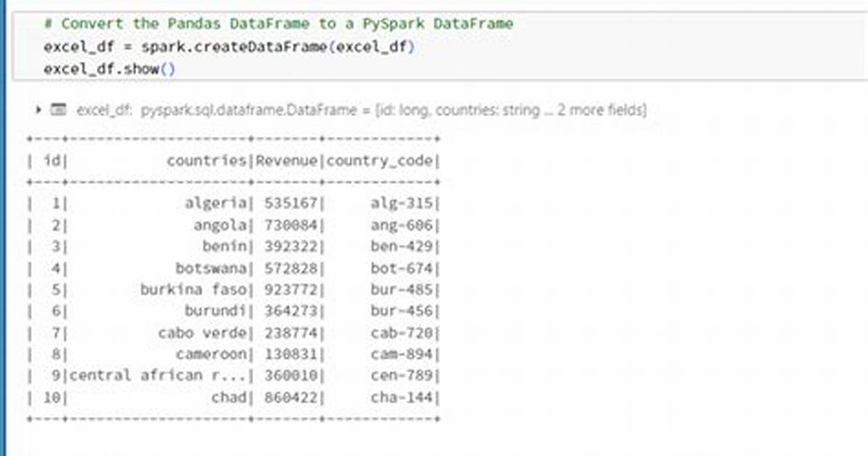Click the country code cam-894

(402, 354)
